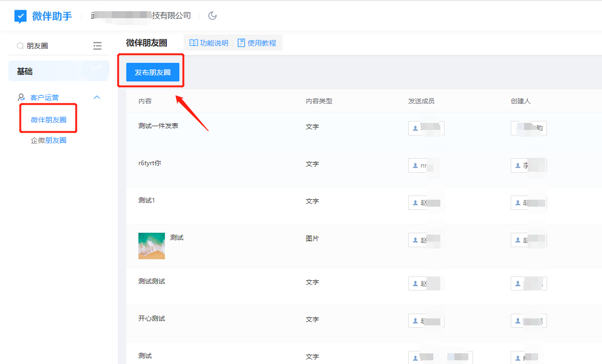Focus the 朋友圈 sidebar search field
Image resolution: width=602 pixels, height=364 pixels.
51,46
